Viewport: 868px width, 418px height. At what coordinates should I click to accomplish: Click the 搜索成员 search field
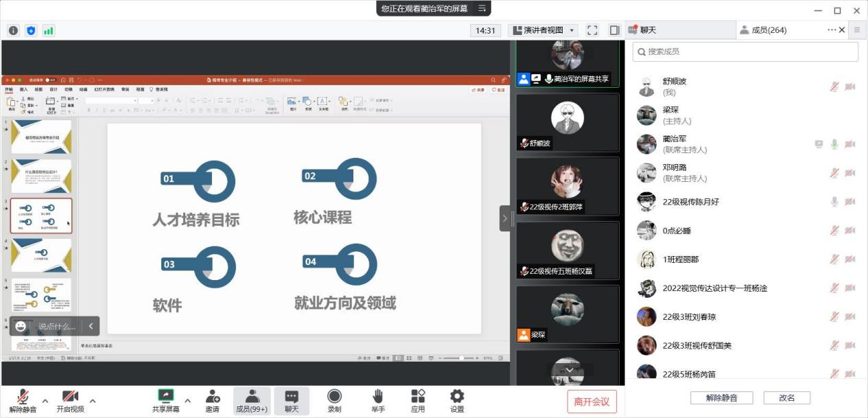[x=745, y=51]
